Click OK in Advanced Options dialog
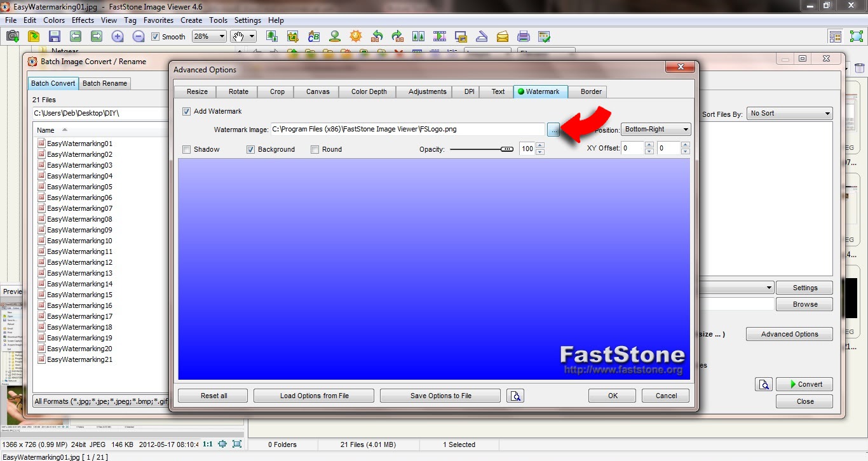868x461 pixels. pyautogui.click(x=613, y=396)
